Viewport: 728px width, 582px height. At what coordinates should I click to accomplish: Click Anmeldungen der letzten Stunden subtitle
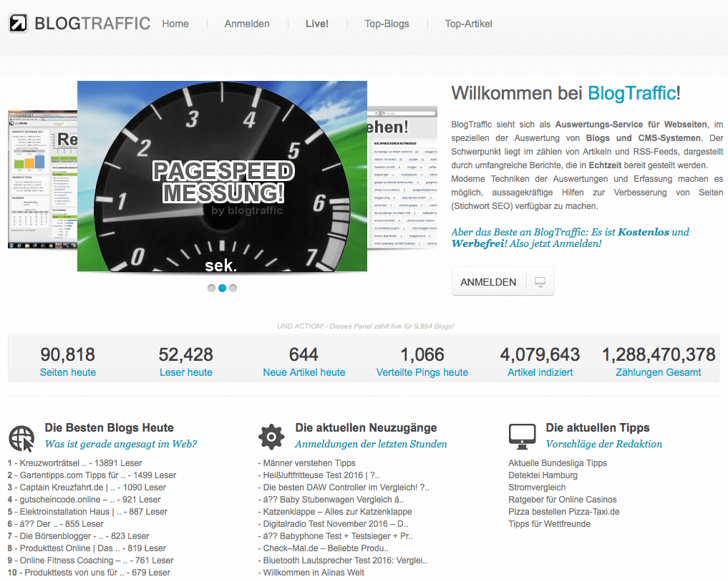371,444
